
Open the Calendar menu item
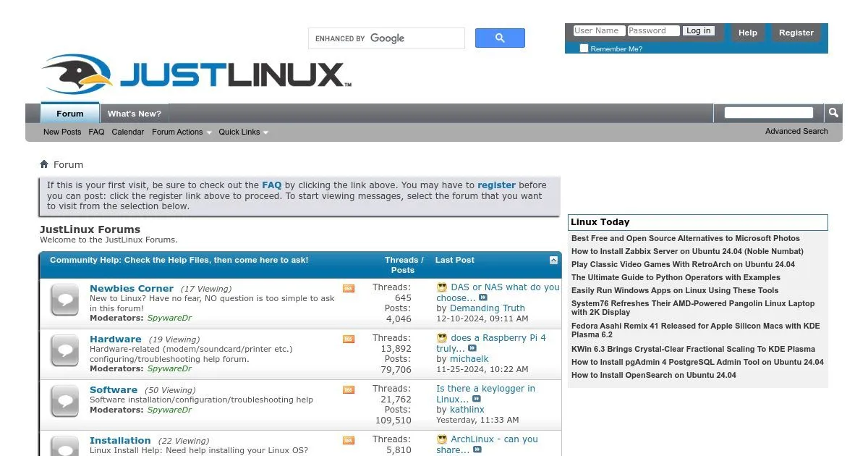pyautogui.click(x=128, y=132)
